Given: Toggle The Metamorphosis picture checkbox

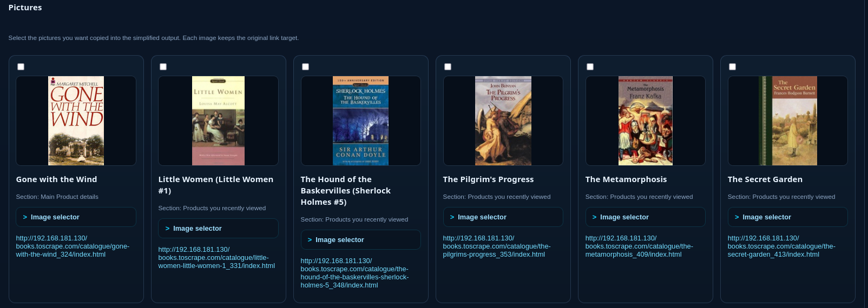Looking at the screenshot, I should 590,66.
